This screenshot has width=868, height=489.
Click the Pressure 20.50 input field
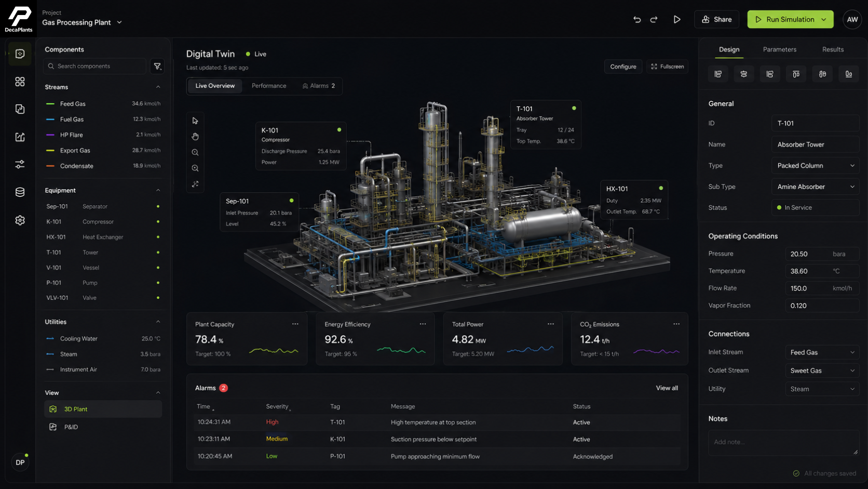click(822, 254)
